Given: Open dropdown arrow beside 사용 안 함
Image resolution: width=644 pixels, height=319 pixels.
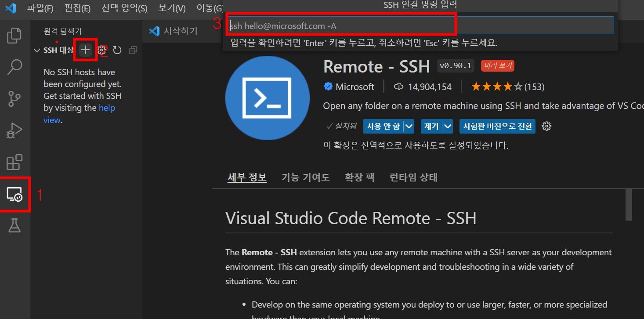Looking at the screenshot, I should [x=409, y=127].
